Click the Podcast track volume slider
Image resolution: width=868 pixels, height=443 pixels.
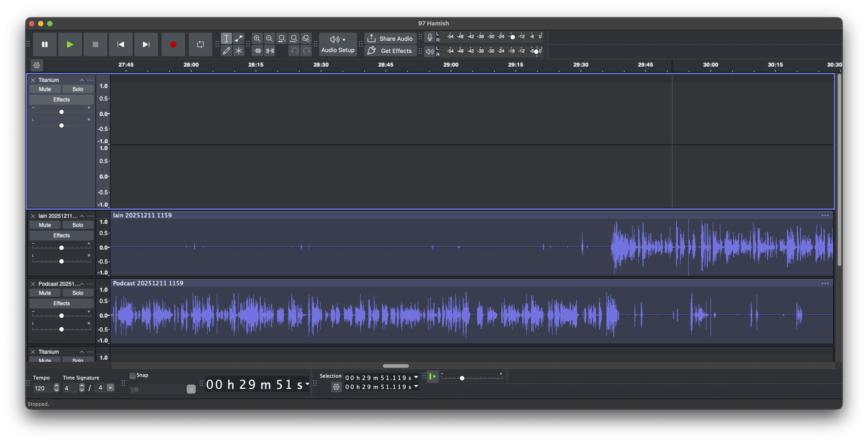coord(61,315)
